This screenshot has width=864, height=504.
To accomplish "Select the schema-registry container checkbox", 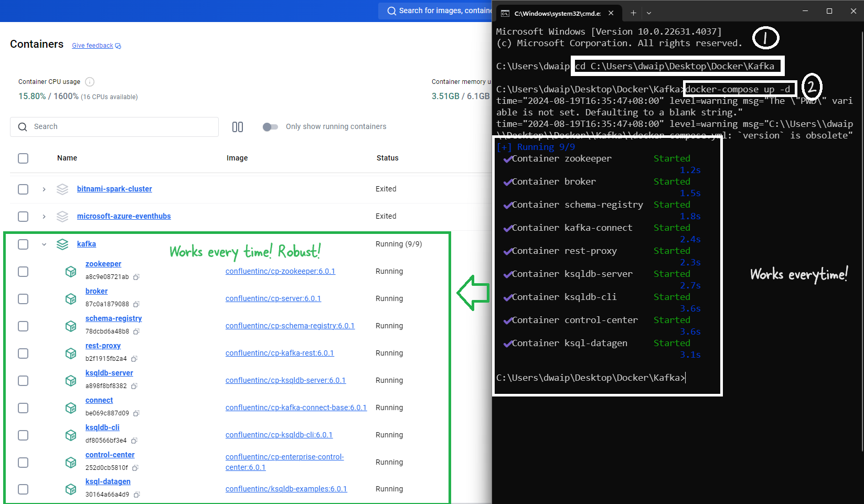I will click(23, 326).
